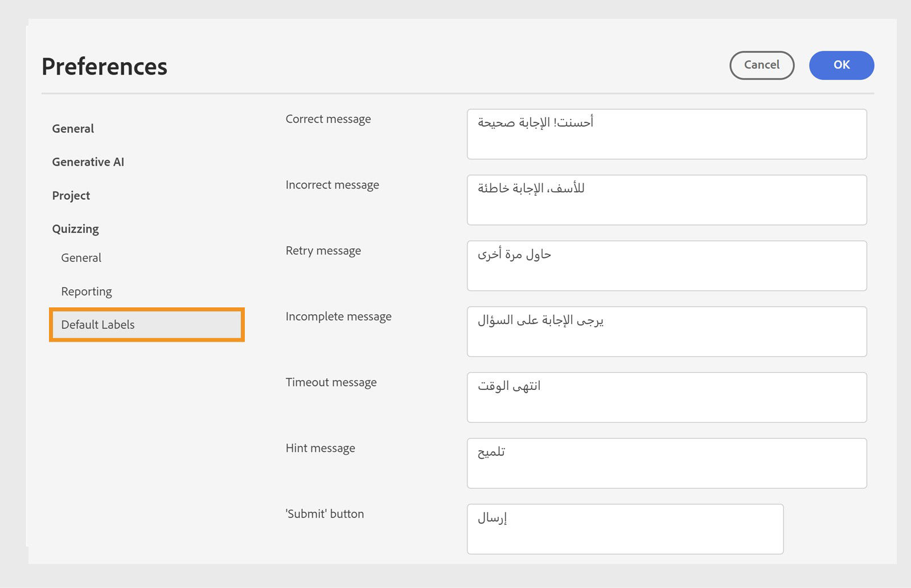Select the Incomplete message text box
Viewport: 911px width, 588px height.
pos(666,331)
